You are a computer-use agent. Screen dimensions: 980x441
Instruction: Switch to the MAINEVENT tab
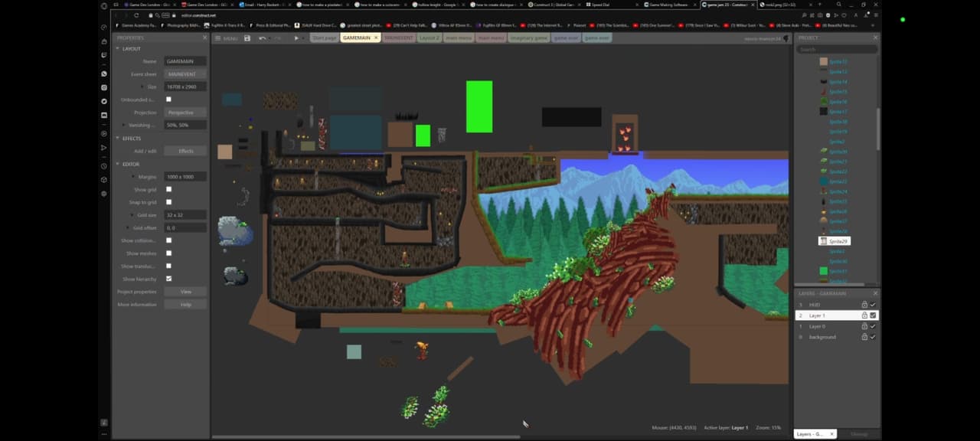coord(398,38)
